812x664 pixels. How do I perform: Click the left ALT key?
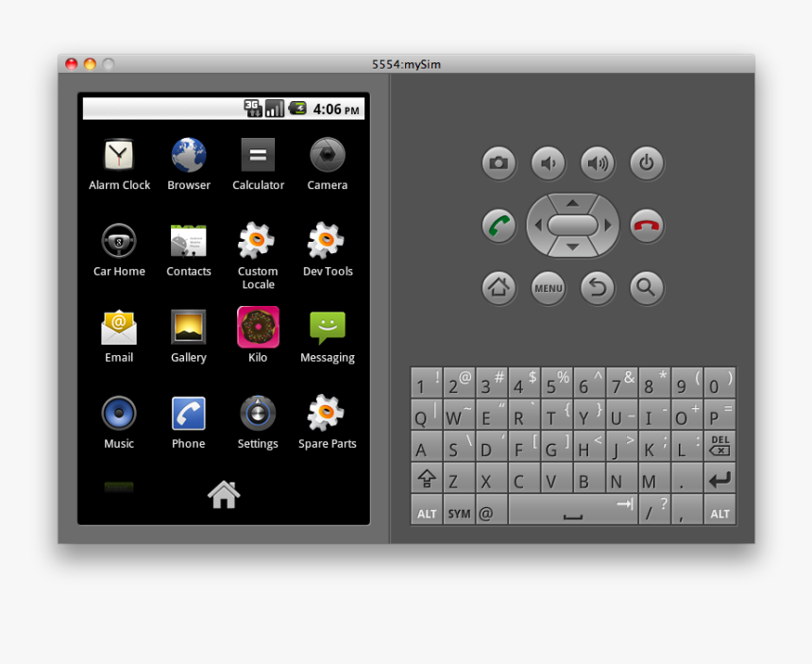click(427, 510)
